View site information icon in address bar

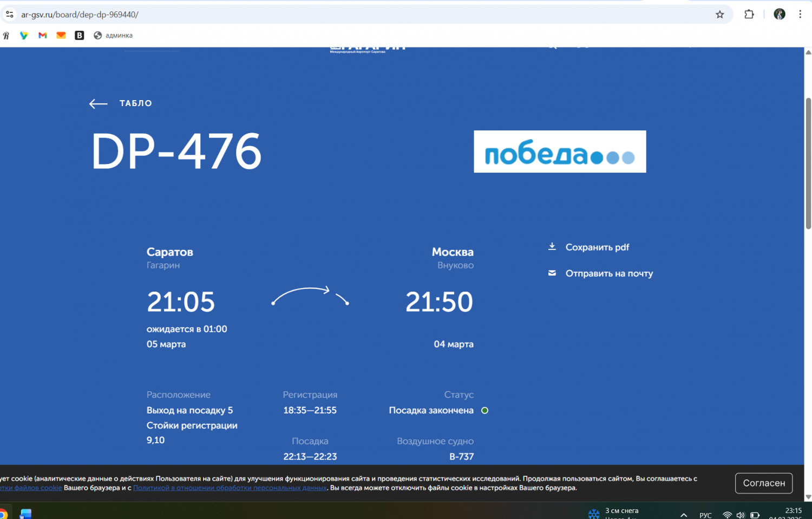[x=10, y=15]
